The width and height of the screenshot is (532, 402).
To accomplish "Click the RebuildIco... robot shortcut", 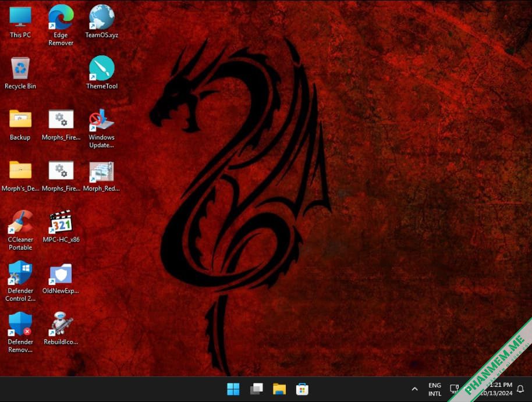I will 61,323.
